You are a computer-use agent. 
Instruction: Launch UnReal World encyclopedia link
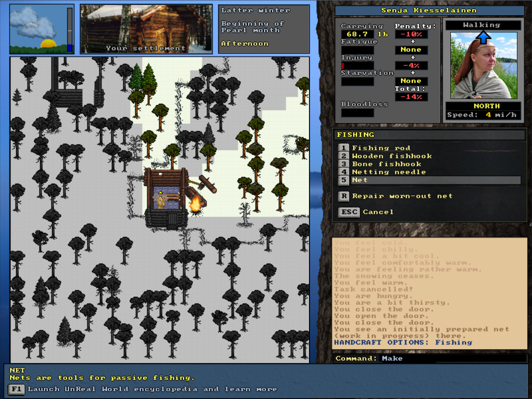152,389
